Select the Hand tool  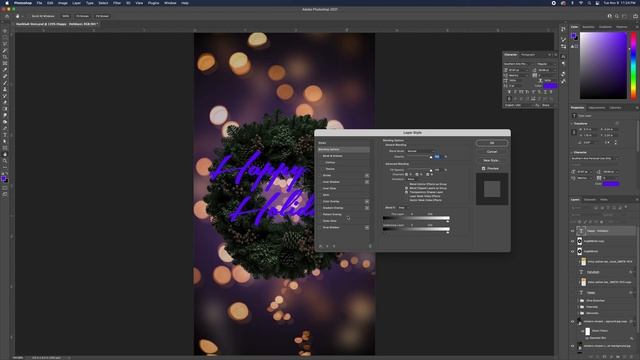5,154
